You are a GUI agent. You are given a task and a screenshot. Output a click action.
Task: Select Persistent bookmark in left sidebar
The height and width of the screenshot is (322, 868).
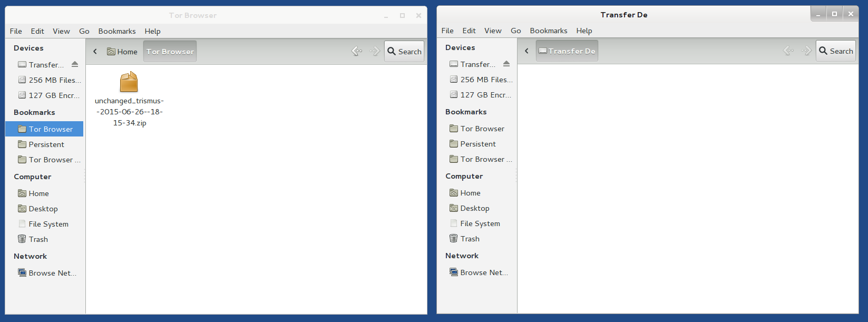tap(46, 144)
